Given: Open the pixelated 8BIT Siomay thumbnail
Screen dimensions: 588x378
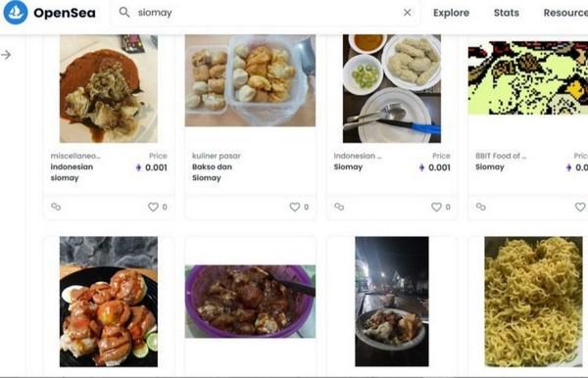Looking at the screenshot, I should point(527,77).
